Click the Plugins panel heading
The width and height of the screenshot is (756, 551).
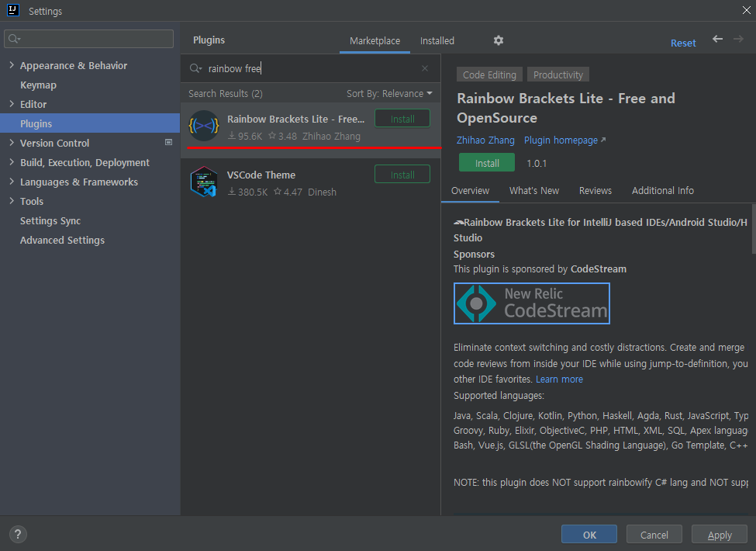click(209, 40)
